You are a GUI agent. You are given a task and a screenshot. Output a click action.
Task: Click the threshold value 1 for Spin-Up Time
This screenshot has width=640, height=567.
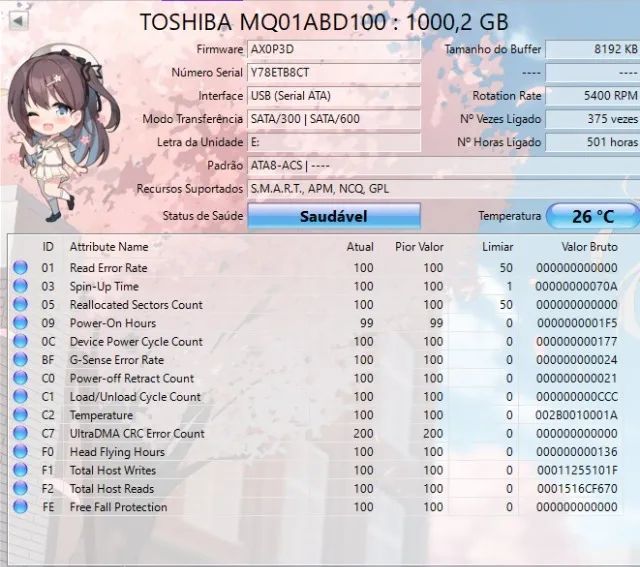coord(509,287)
